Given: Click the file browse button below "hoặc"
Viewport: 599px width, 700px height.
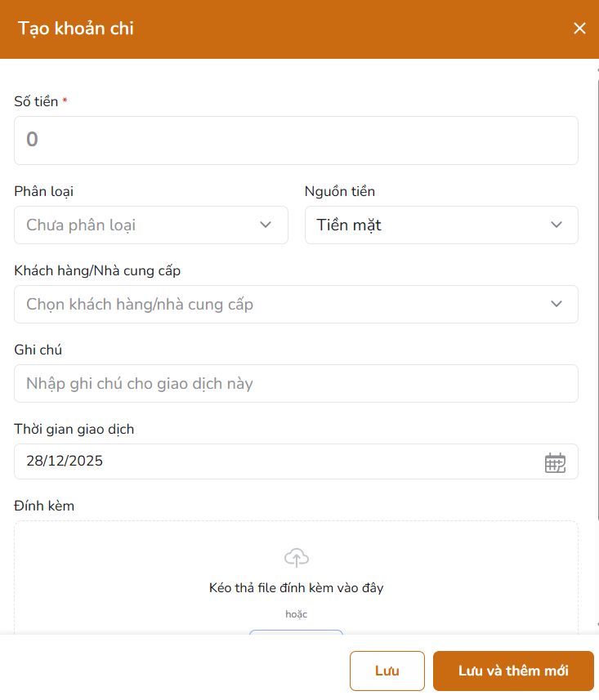Looking at the screenshot, I should [296, 639].
